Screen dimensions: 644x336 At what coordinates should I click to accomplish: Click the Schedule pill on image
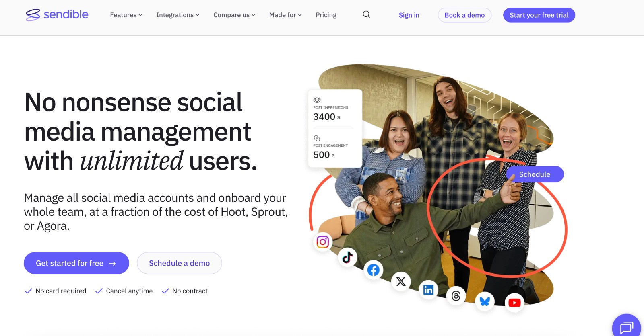535,174
